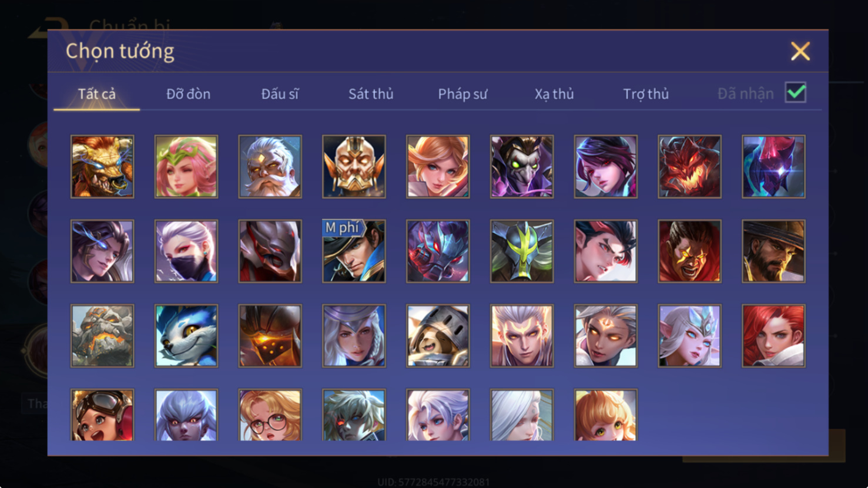Choose the bear in knight helmet hero
868x488 pixels.
click(x=438, y=336)
